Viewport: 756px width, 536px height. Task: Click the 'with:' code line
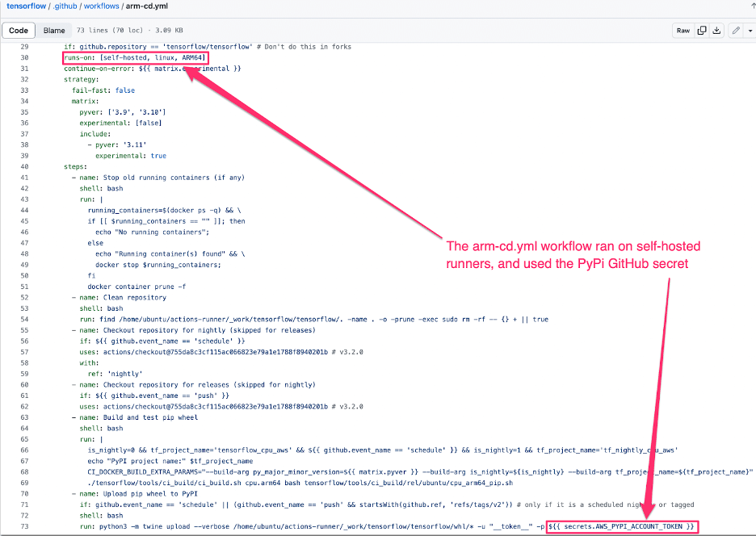click(89, 363)
